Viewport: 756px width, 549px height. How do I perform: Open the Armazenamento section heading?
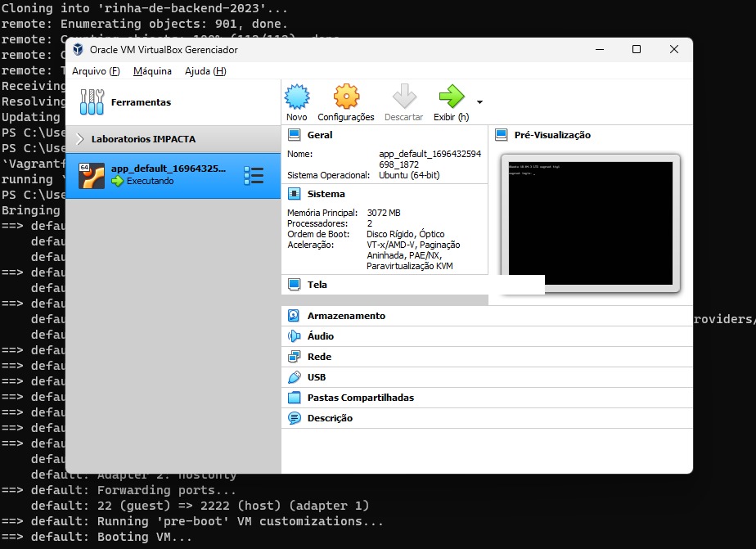pos(346,316)
